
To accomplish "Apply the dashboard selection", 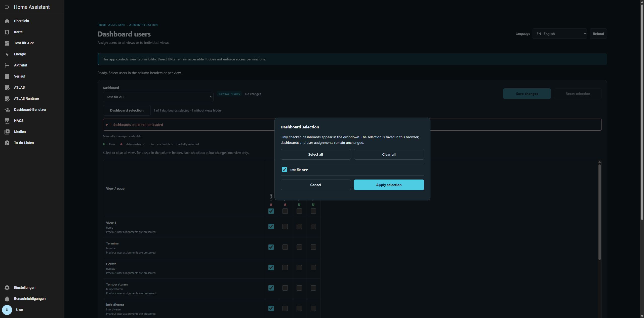I will (389, 185).
